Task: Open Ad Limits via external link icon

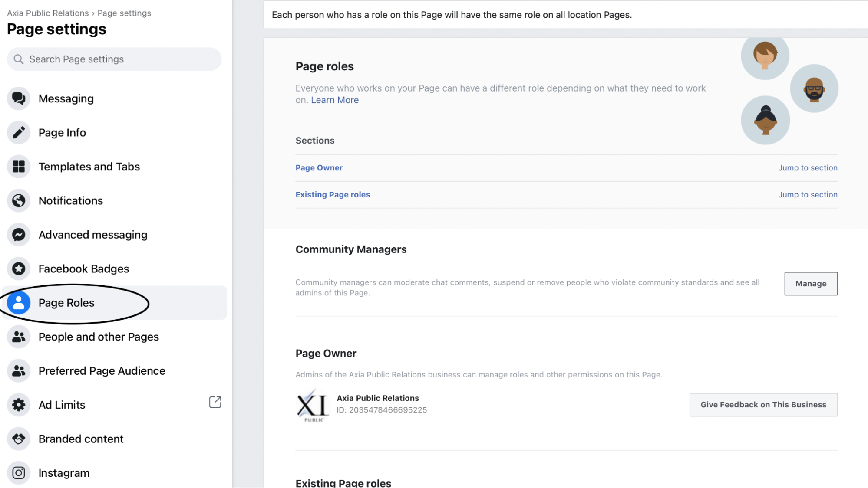Action: point(215,402)
